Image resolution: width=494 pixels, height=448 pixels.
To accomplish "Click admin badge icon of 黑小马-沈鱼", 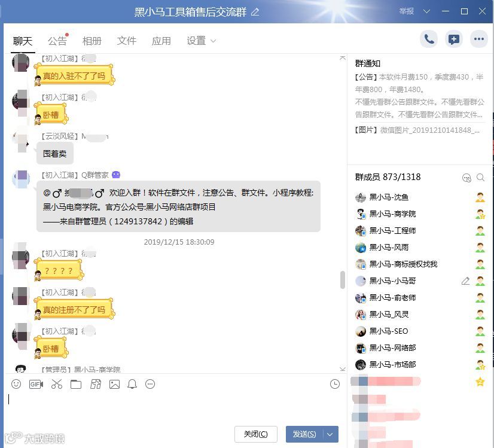I will 480,197.
